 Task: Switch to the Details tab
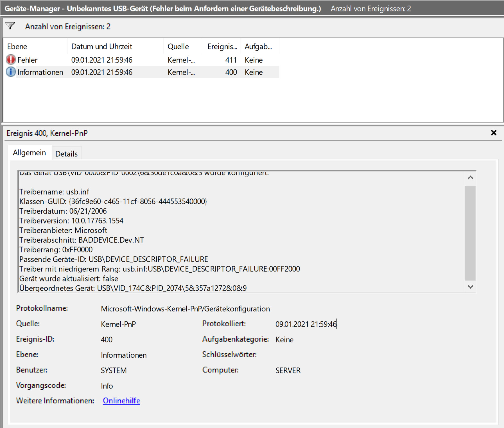(66, 154)
